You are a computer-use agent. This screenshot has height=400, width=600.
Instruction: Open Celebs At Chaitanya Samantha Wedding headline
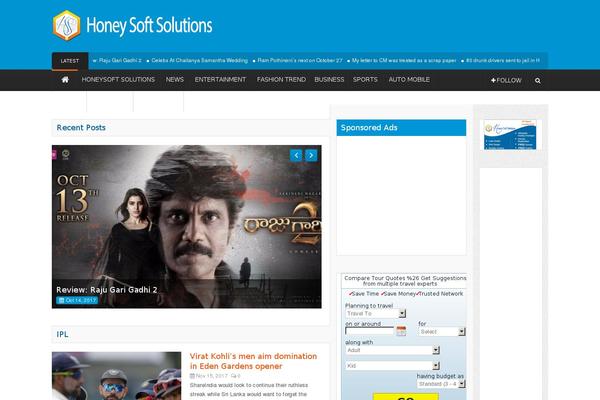[x=200, y=60]
